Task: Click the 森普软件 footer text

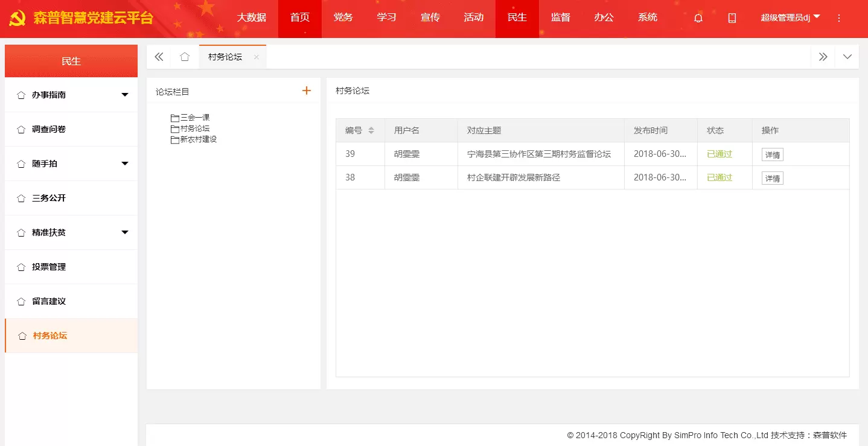Action: pyautogui.click(x=830, y=435)
